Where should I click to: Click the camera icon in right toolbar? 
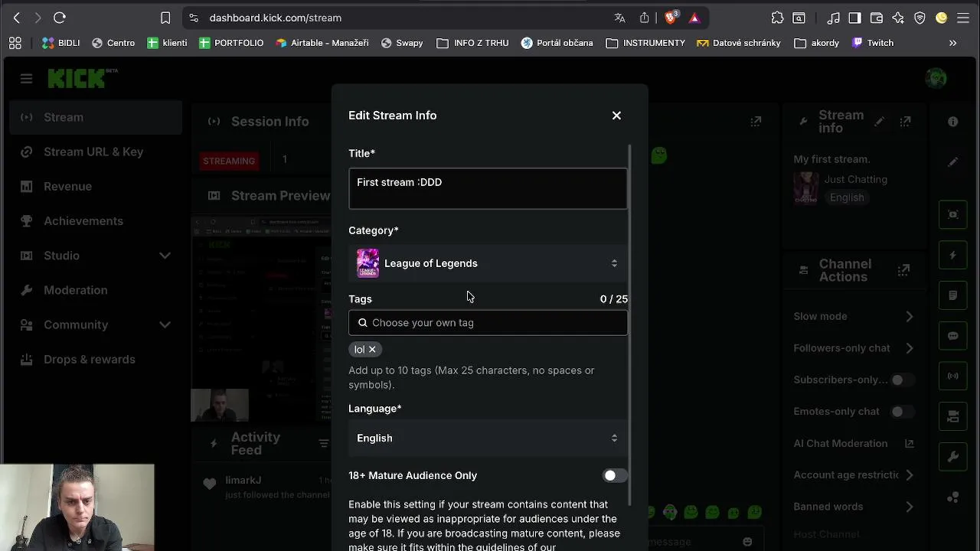click(953, 417)
